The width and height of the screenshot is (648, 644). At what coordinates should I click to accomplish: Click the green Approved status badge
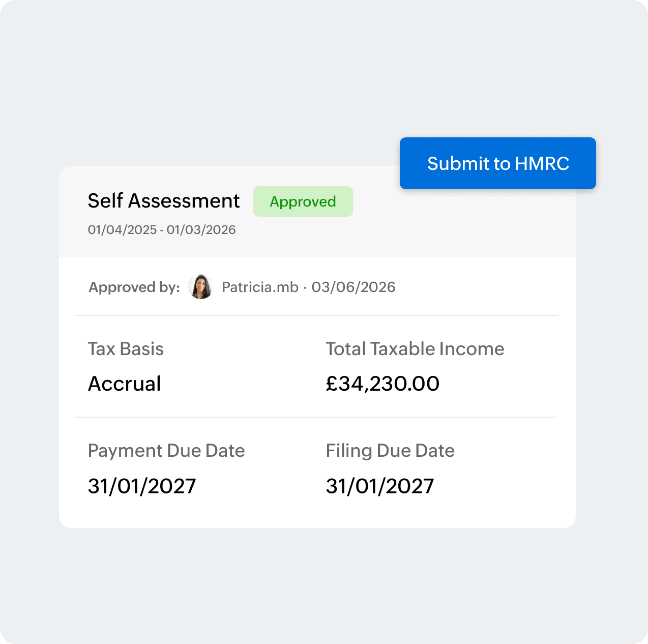point(303,201)
